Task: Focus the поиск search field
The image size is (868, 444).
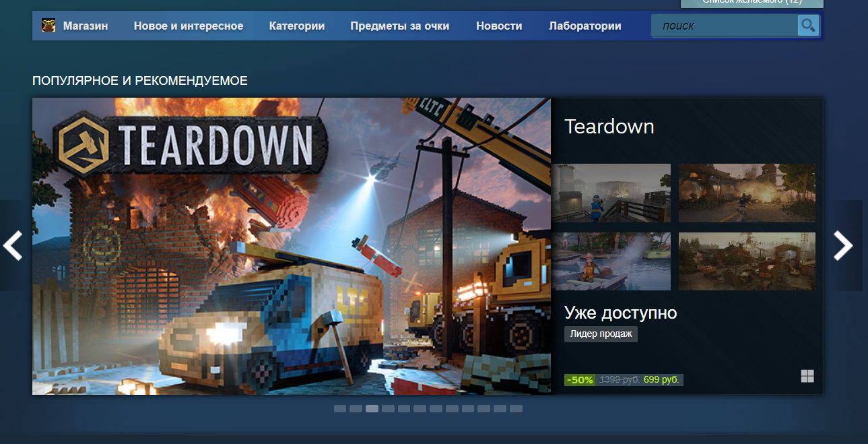Action: tap(725, 26)
